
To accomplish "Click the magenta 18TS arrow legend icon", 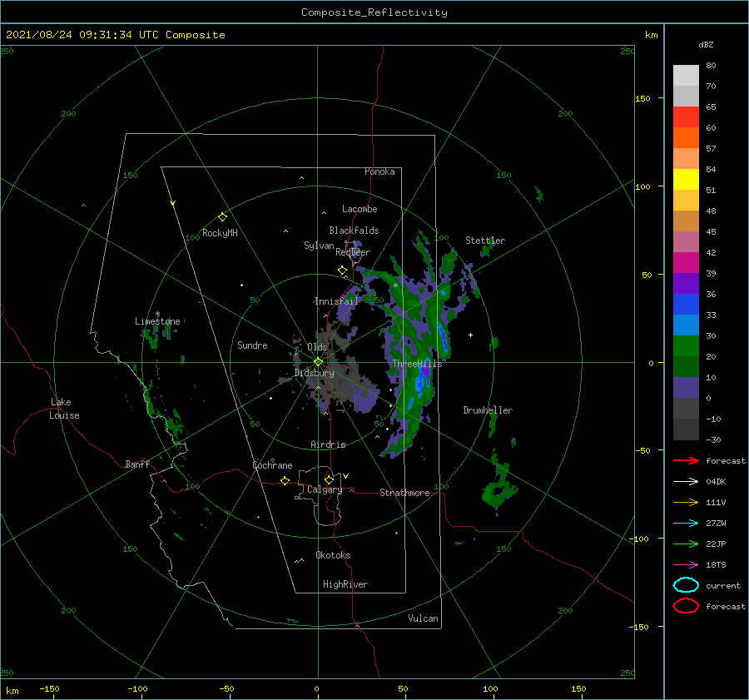I will (x=686, y=565).
